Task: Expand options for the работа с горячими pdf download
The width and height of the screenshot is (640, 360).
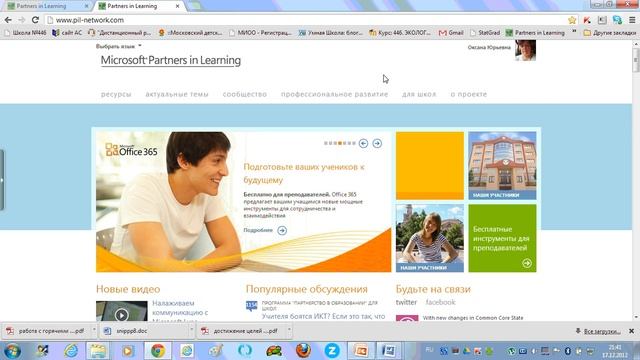Action: point(94,330)
